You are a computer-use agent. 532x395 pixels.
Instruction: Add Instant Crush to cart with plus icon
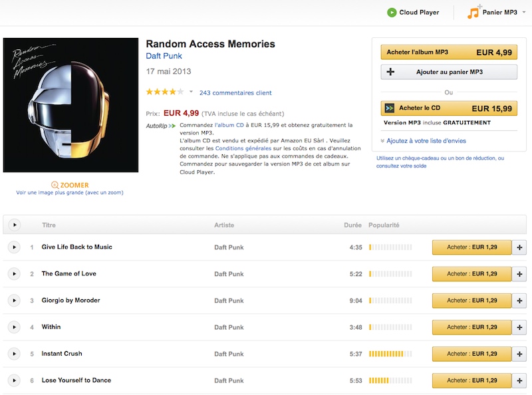519,354
